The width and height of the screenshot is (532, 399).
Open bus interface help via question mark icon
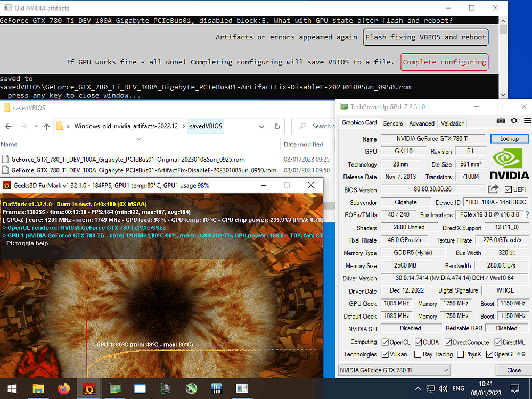point(527,215)
